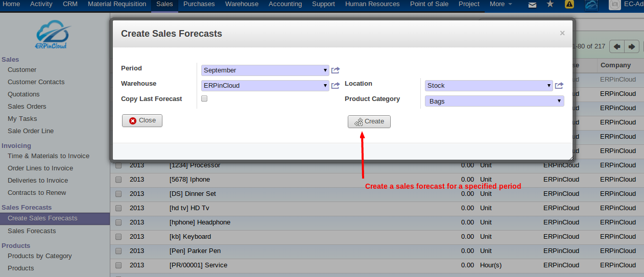644x277 pixels.
Task: Open the Purchases menu
Action: [x=199, y=4]
